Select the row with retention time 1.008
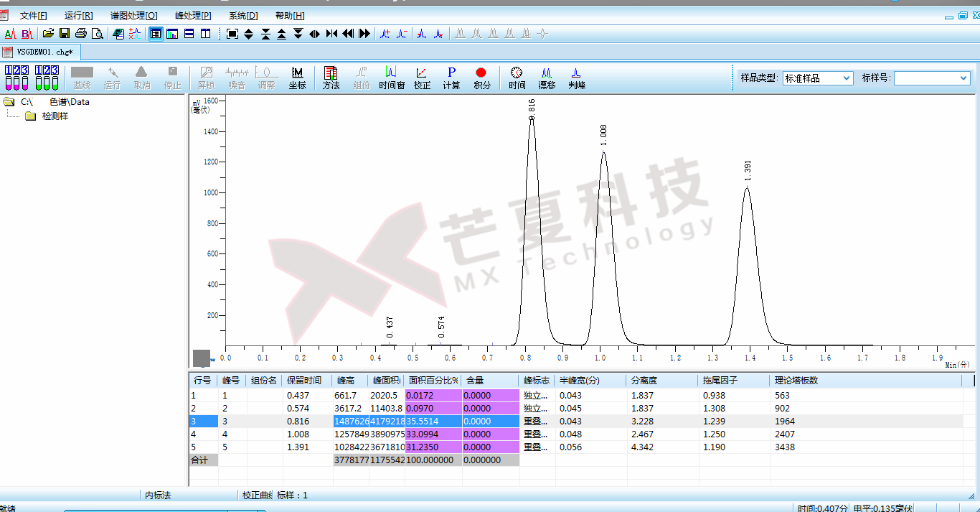Viewport: 980px width, 512px height. 575,434
